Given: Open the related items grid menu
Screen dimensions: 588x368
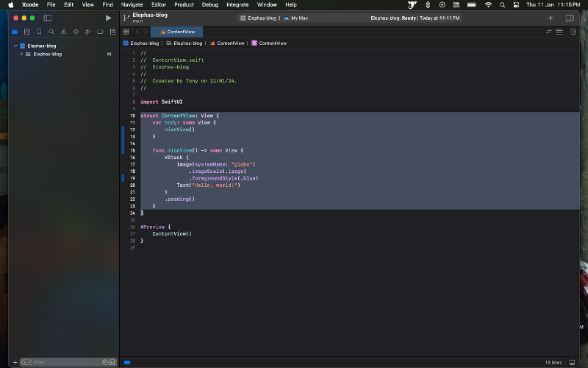Looking at the screenshot, I should click(x=126, y=32).
